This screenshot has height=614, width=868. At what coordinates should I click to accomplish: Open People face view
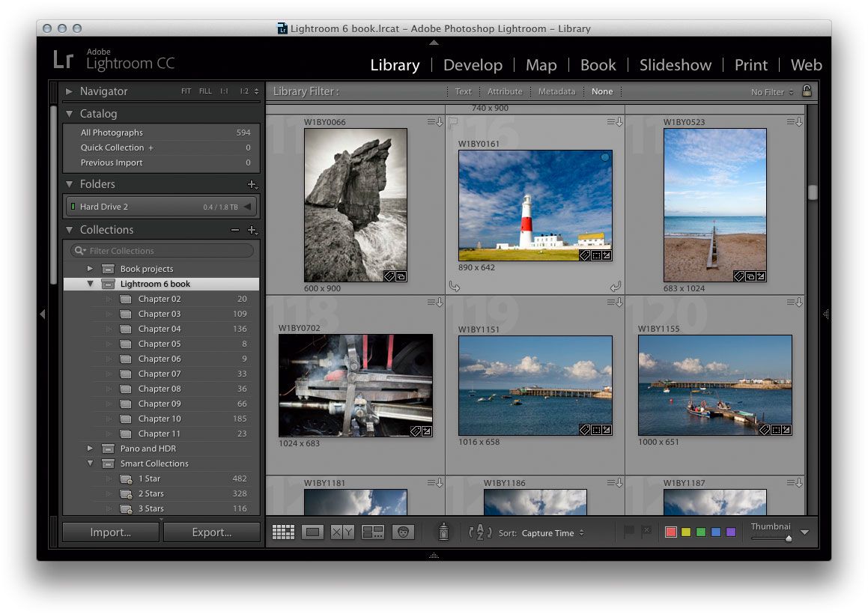[403, 532]
